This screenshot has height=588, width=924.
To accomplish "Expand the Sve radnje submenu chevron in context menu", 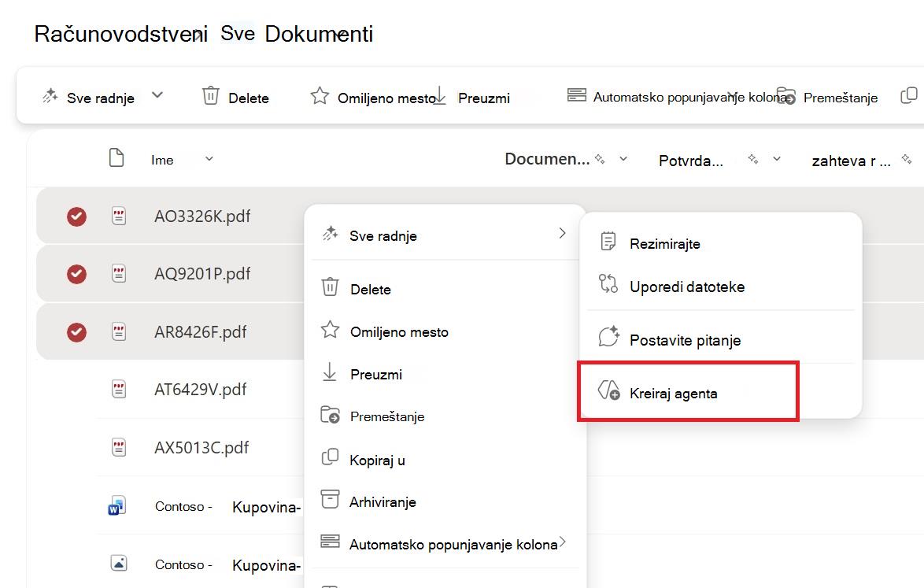I will coord(562,233).
